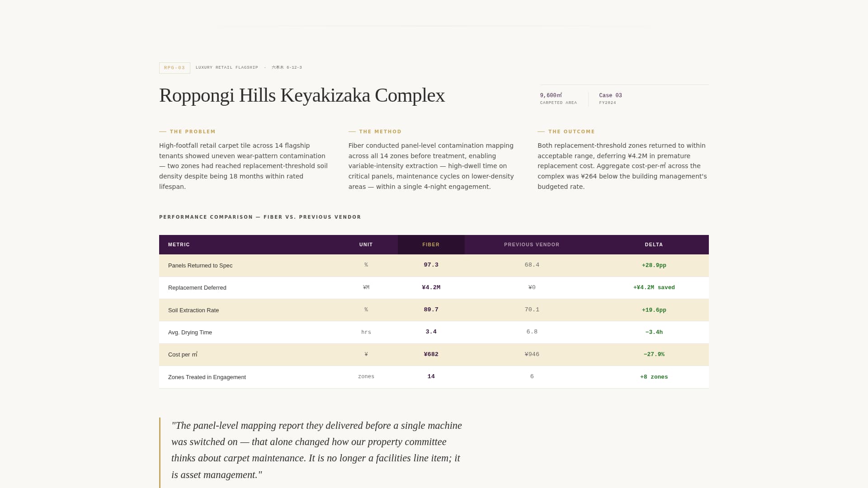Screen dimensions: 868x488
Task: Click the 'Case 03' label
Action: coord(610,95)
